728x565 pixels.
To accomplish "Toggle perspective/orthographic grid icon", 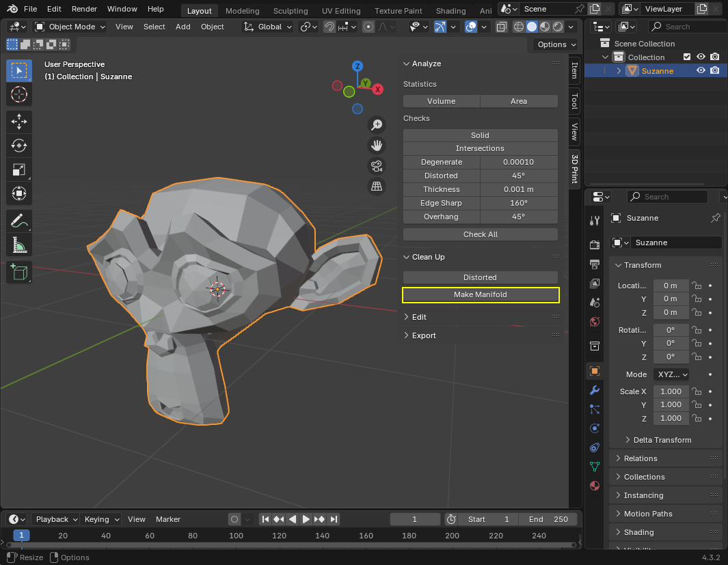I will click(376, 187).
